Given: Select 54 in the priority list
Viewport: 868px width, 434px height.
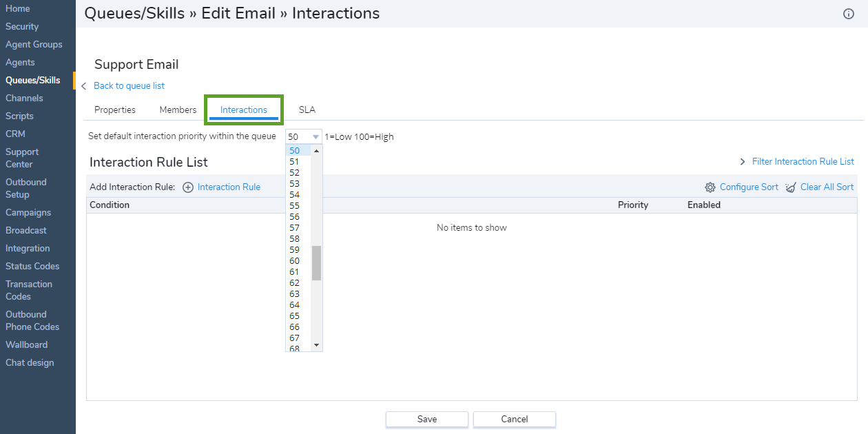Looking at the screenshot, I should (x=298, y=194).
